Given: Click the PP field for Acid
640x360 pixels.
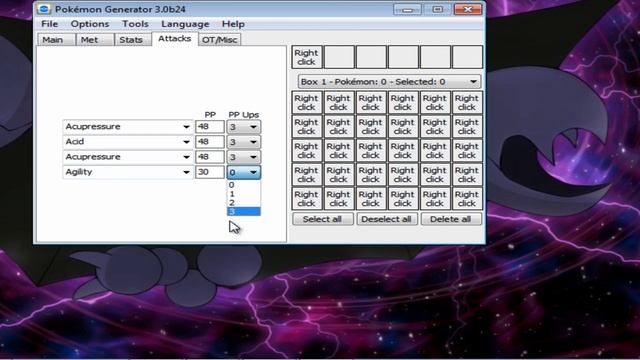Looking at the screenshot, I should [x=210, y=142].
